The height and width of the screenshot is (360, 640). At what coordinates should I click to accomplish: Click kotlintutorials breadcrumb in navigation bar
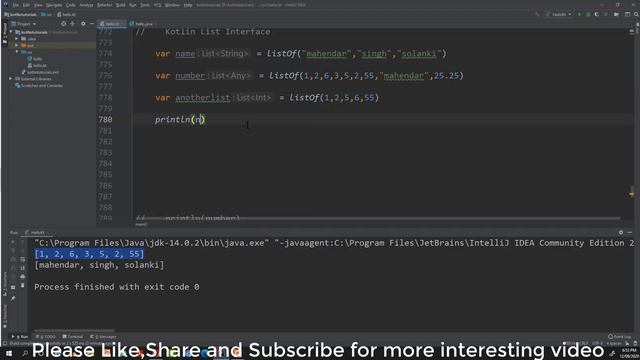point(20,14)
